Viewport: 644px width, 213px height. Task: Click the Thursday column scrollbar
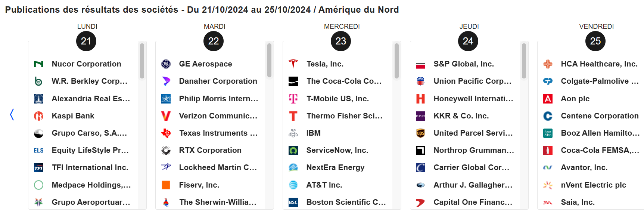524,61
